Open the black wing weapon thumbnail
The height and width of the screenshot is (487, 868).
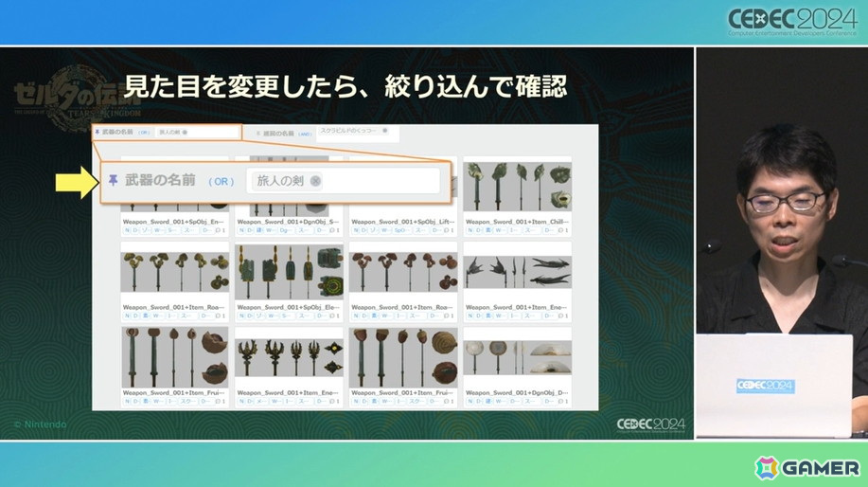click(517, 272)
